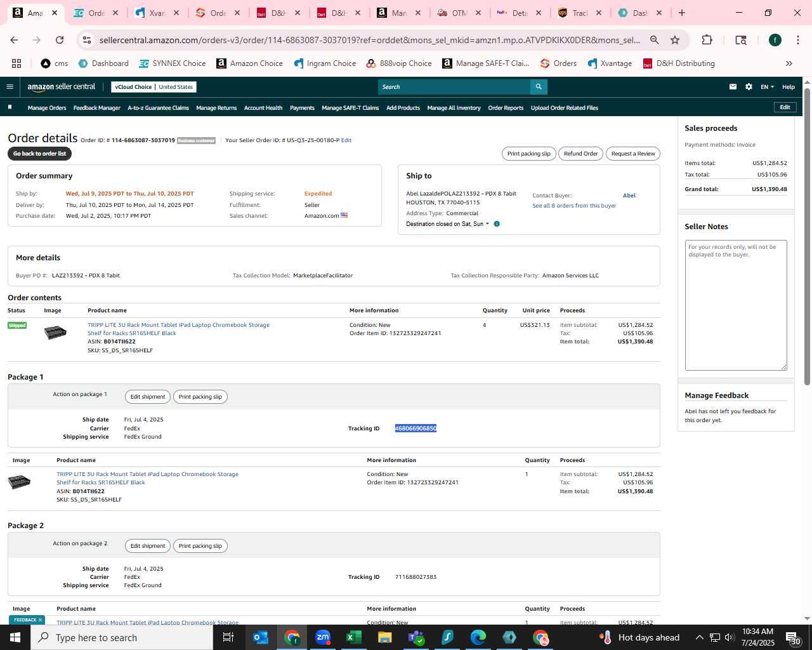
Task: Click the Windows Start button
Action: 15,637
